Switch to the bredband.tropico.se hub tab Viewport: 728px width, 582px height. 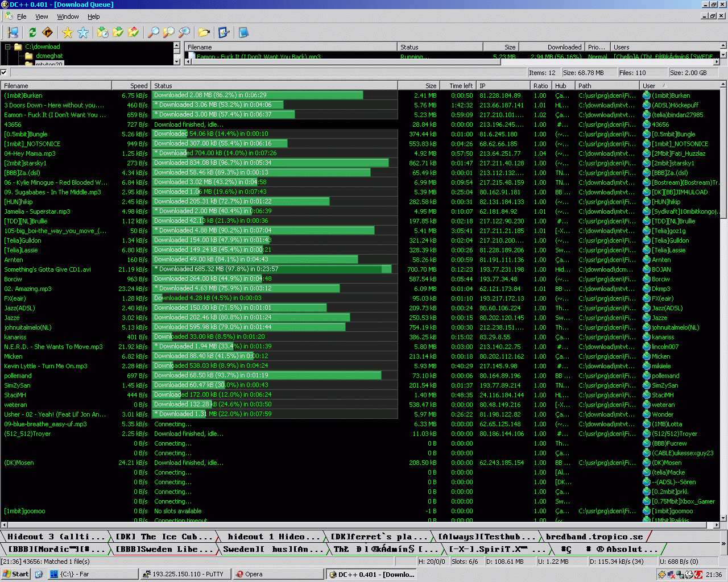pyautogui.click(x=594, y=537)
